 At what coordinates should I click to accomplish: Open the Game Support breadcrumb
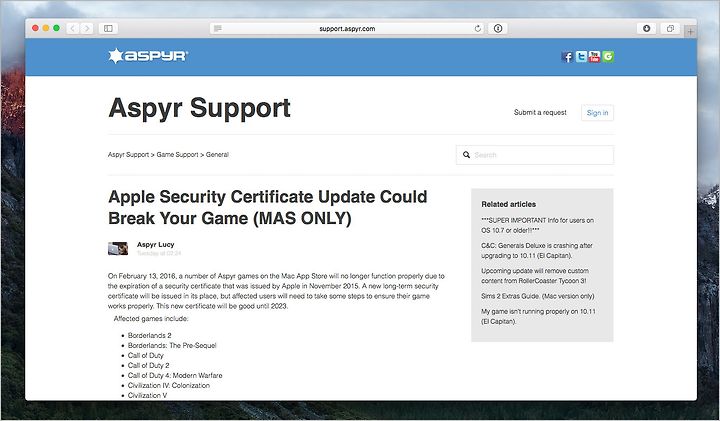[x=177, y=155]
